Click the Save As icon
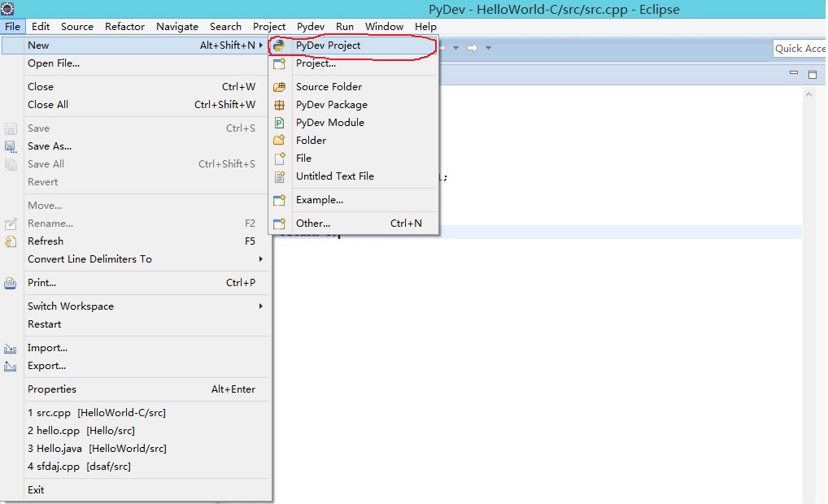The image size is (828, 504). tap(11, 146)
